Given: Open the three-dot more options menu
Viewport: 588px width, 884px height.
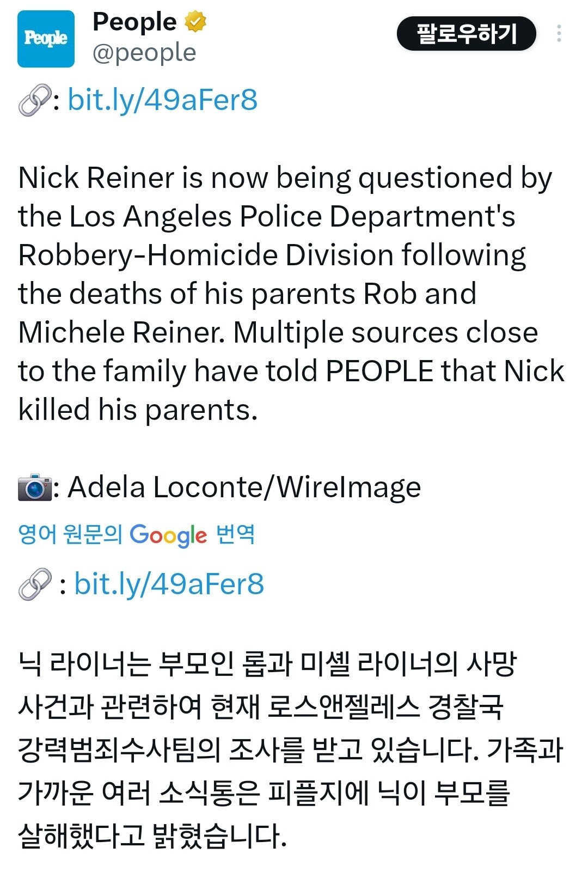Looking at the screenshot, I should click(559, 34).
